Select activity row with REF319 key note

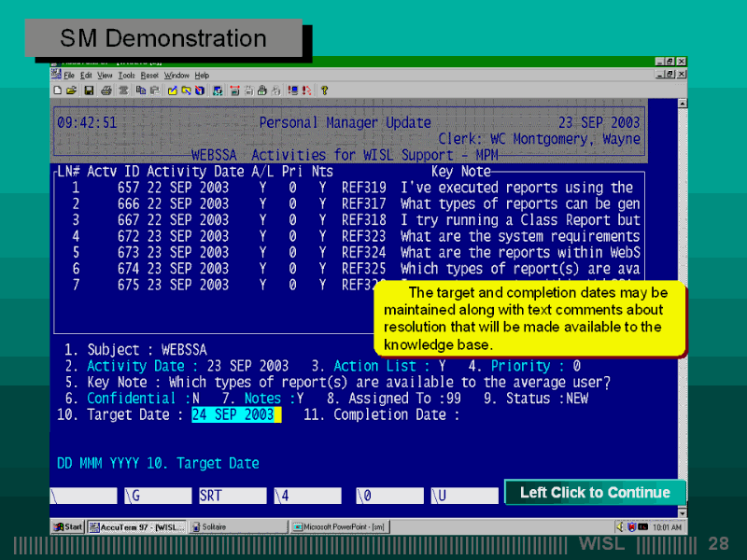[347, 188]
